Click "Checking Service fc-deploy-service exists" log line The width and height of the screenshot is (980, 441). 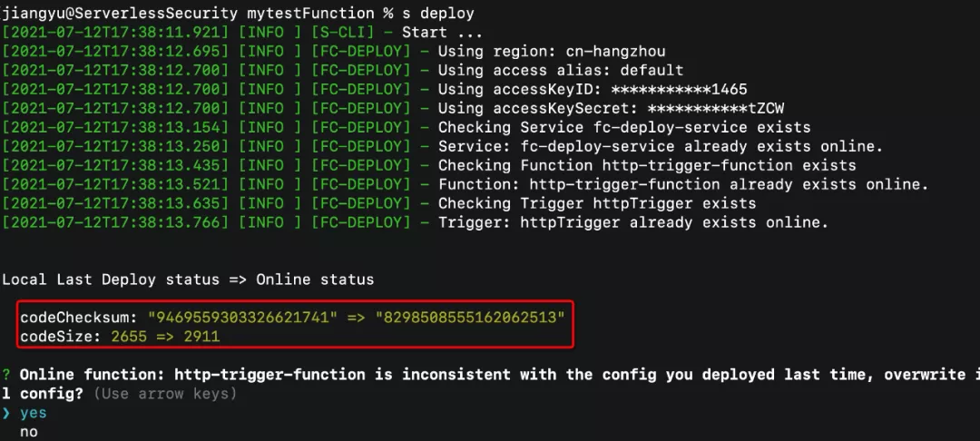click(x=624, y=127)
